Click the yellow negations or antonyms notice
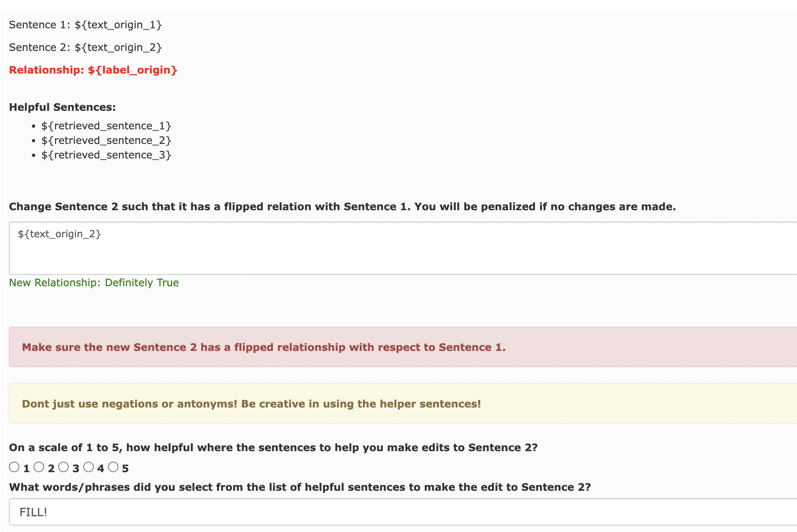 coord(403,403)
